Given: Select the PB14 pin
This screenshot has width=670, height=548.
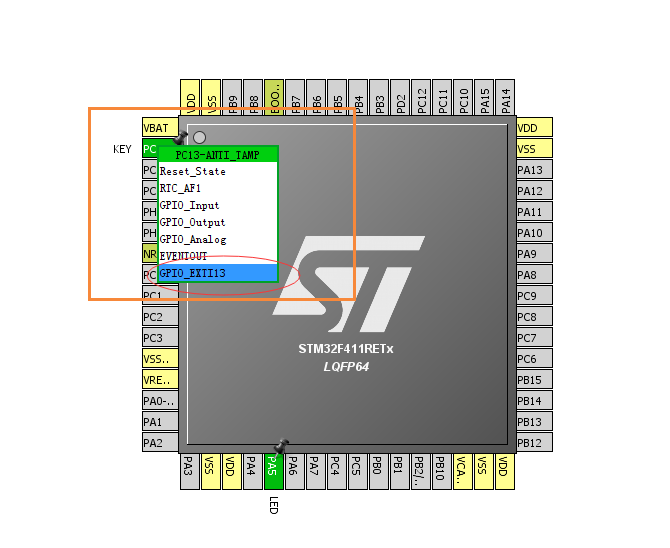Looking at the screenshot, I should (535, 401).
